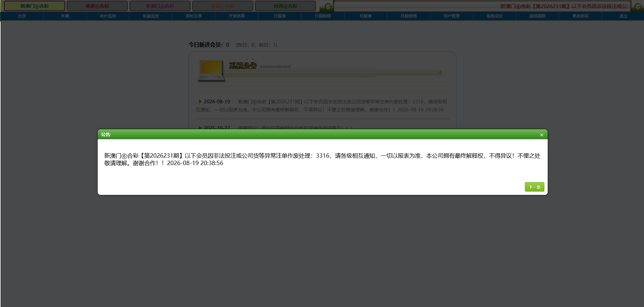
Task: Open the 系统设定 menu
Action: click(x=494, y=16)
